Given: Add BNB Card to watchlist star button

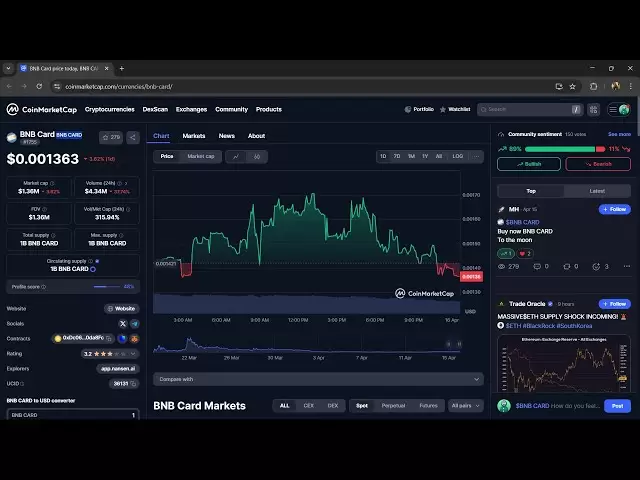Looking at the screenshot, I should pos(111,137).
